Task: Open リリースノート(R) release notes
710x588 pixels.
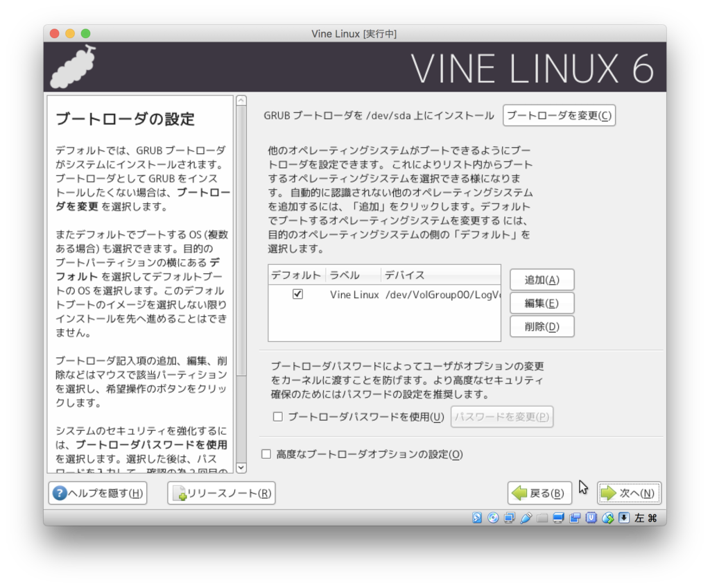Action: tap(221, 493)
